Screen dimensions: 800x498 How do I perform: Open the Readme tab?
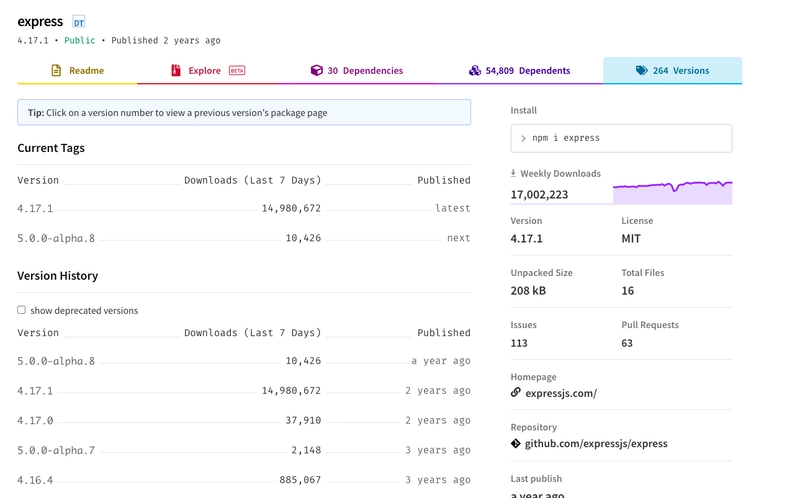77,71
